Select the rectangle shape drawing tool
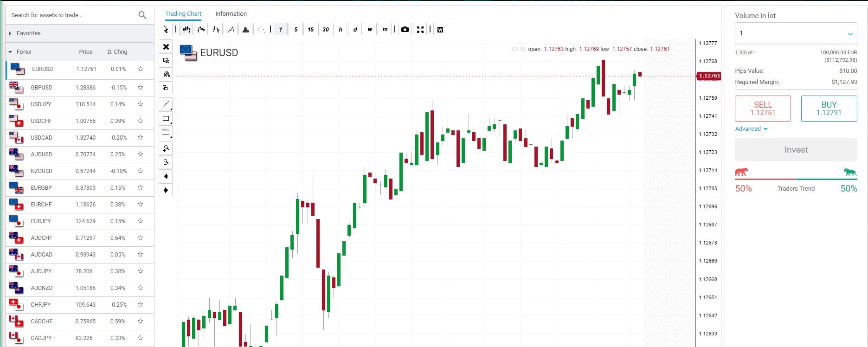 [166, 118]
